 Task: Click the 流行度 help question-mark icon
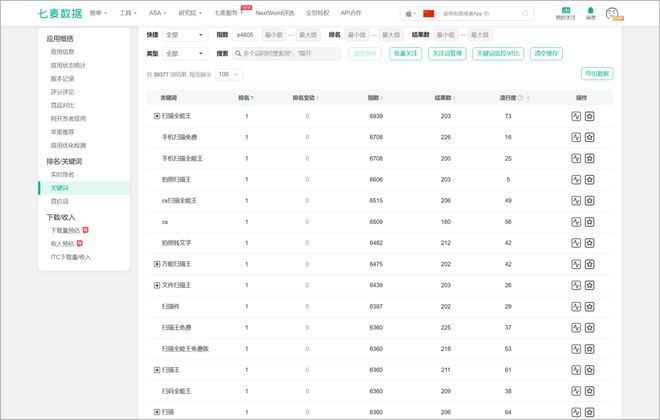point(521,98)
